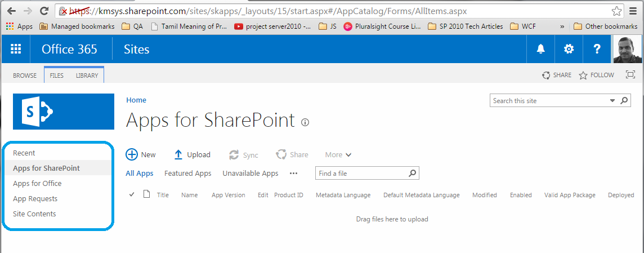Open the help question mark
644x253 pixels.
[597, 50]
